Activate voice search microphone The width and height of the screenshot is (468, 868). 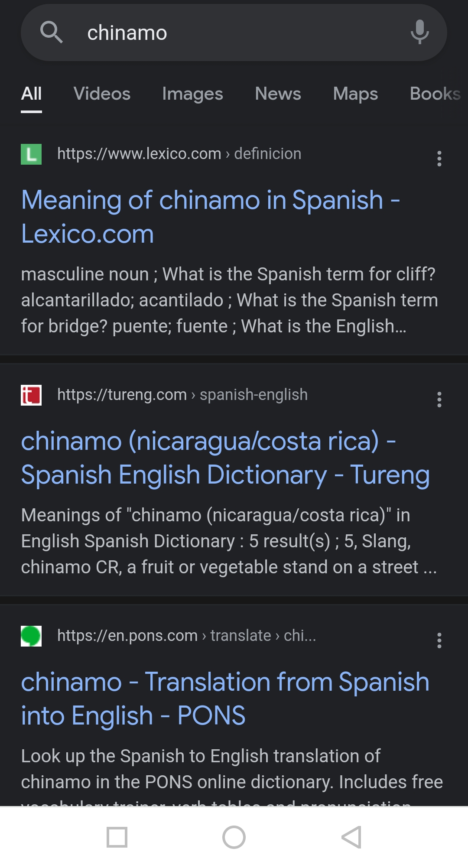click(x=419, y=32)
